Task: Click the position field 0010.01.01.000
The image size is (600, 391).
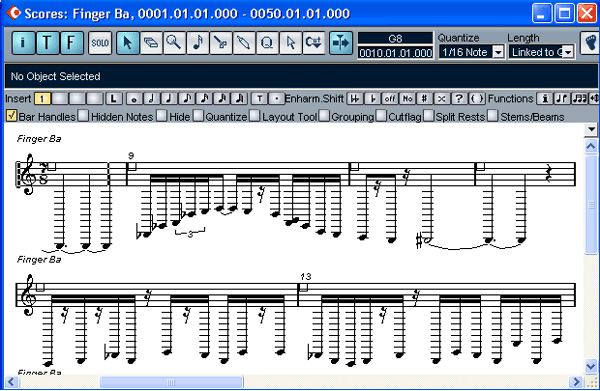Action: coord(395,53)
